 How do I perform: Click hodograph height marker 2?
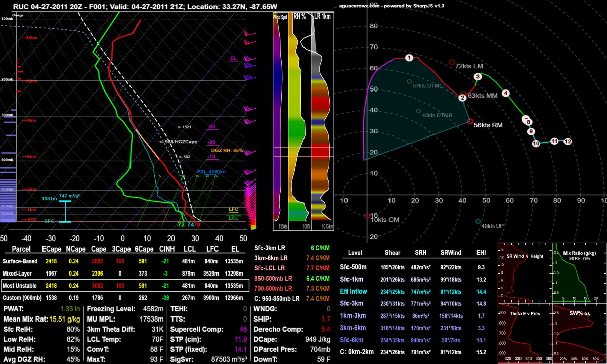(462, 98)
